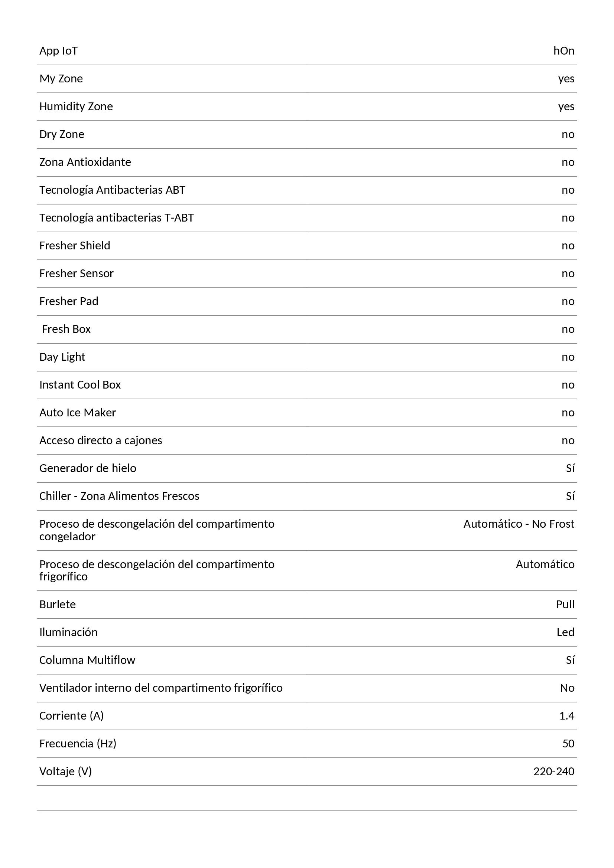
Task: Select Chiller - Zona Alimentos Frescos text
Action: point(119,496)
